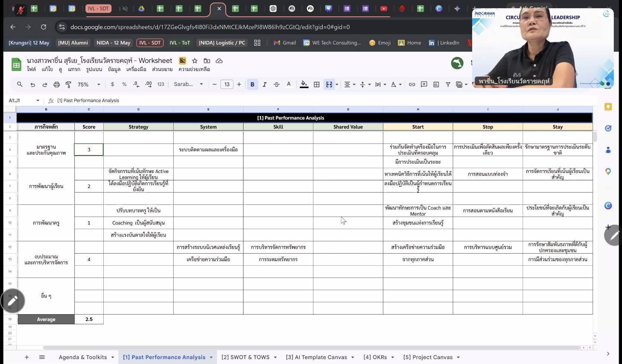The width and height of the screenshot is (622, 364).
Task: Click the insert chart icon
Action: click(436, 85)
